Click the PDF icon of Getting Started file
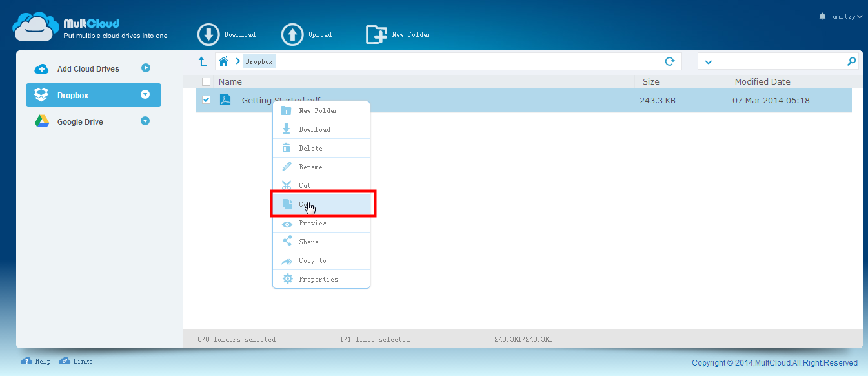868x376 pixels. point(225,100)
